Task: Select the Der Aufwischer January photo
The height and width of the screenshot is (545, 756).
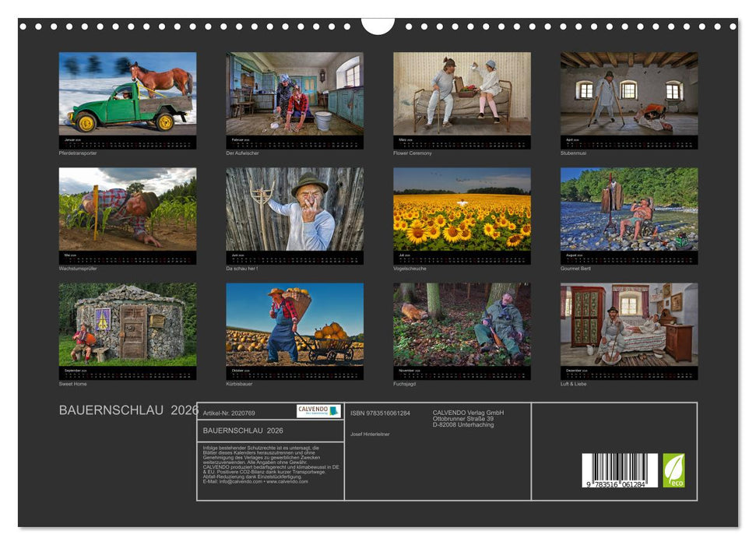Action: pos(294,93)
